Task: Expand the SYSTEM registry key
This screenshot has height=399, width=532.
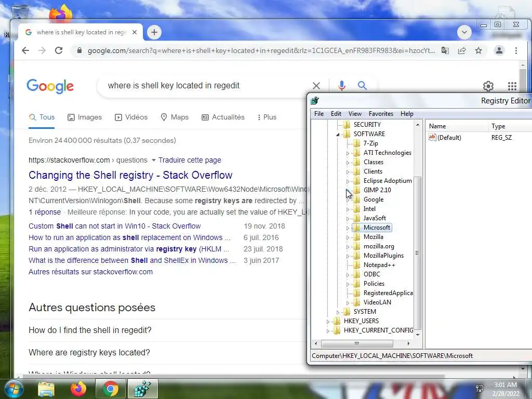Action: 338,312
